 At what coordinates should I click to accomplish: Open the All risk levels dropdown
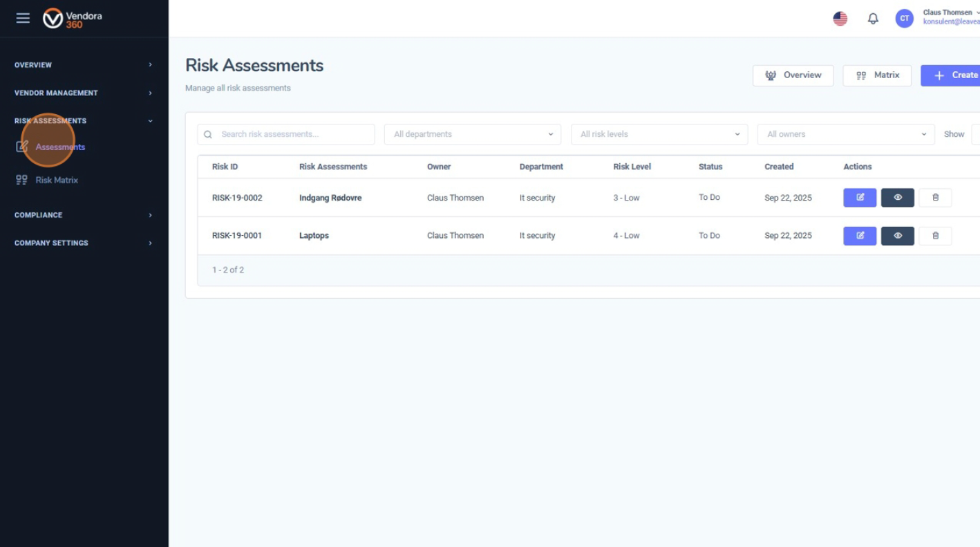pyautogui.click(x=659, y=134)
